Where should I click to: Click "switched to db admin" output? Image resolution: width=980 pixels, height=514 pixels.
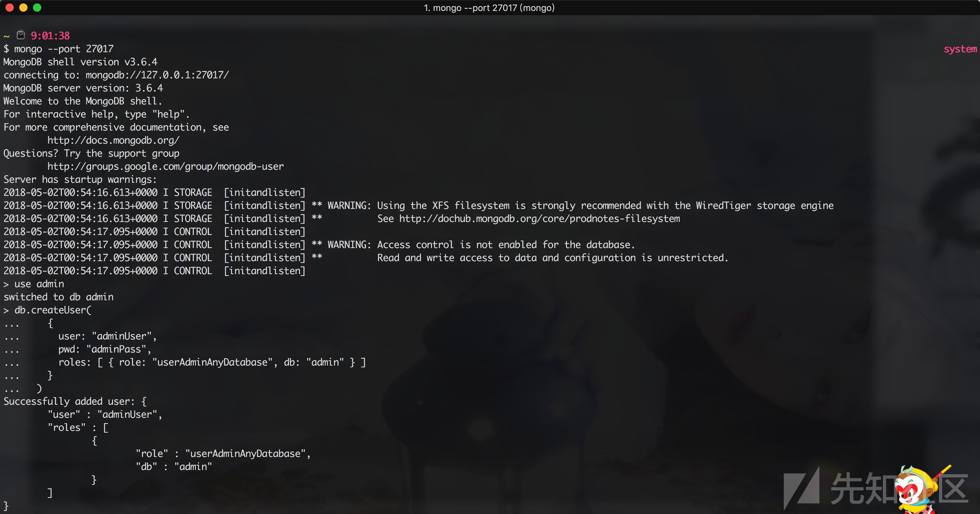(x=58, y=297)
